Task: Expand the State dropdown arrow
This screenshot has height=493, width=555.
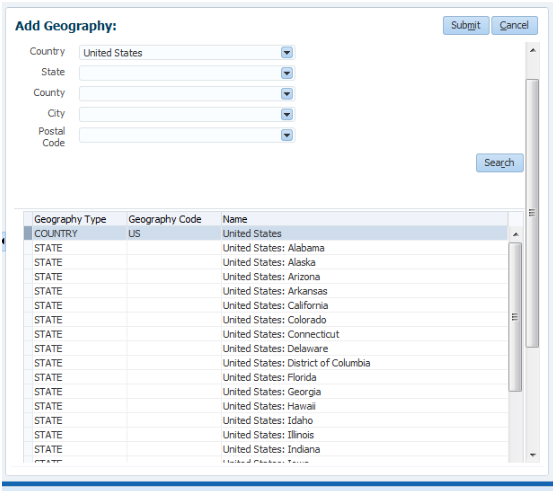Action: (x=287, y=73)
